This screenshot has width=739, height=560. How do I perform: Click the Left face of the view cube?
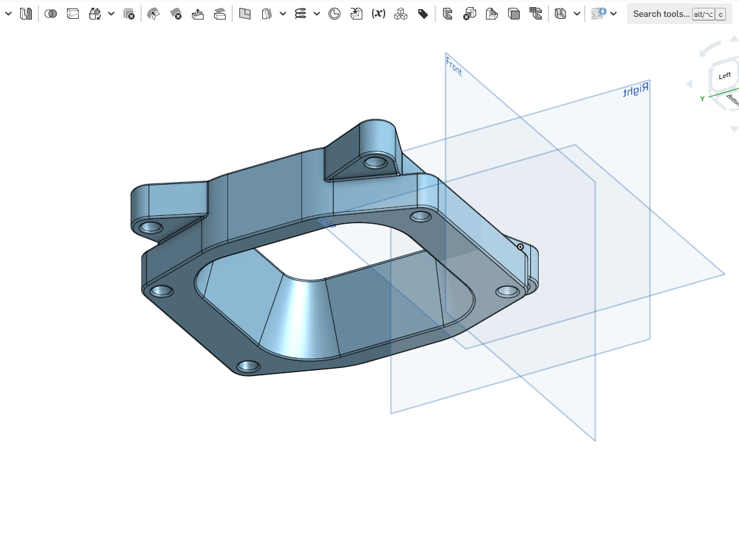click(725, 76)
